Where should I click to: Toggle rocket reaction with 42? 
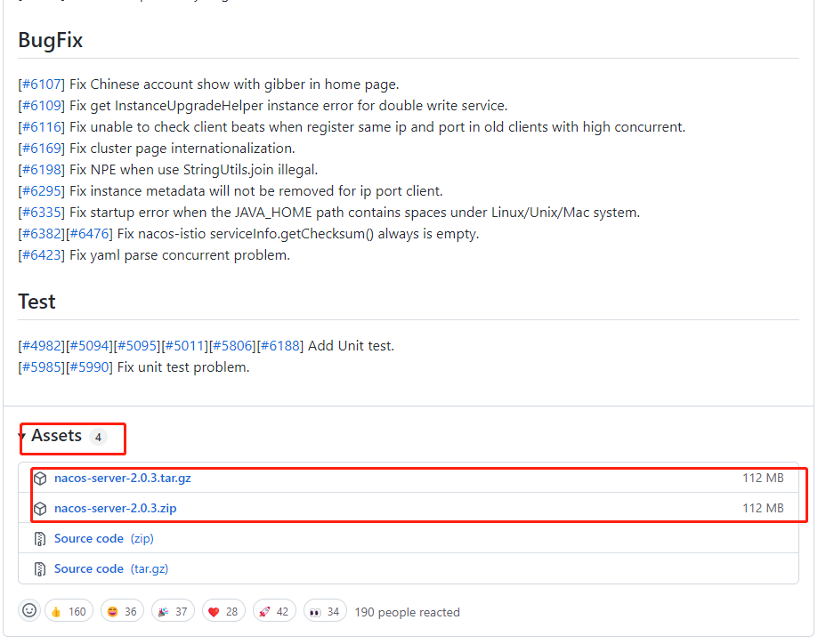coord(274,612)
